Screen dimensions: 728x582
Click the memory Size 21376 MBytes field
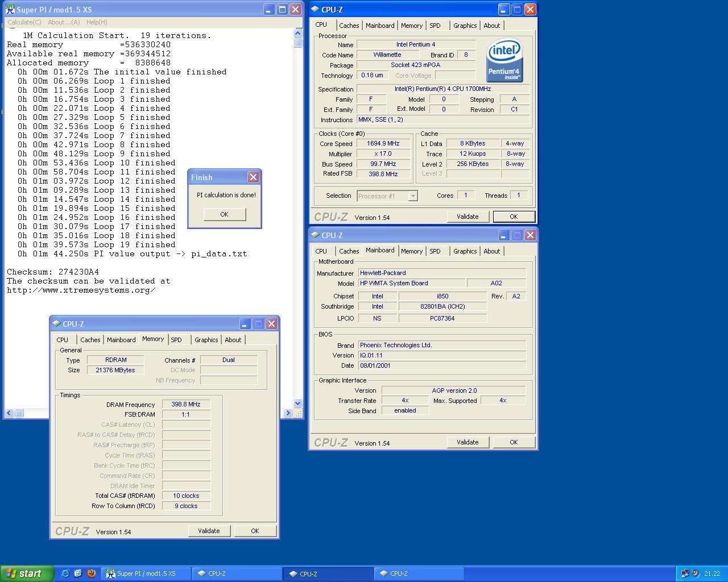[x=115, y=370]
